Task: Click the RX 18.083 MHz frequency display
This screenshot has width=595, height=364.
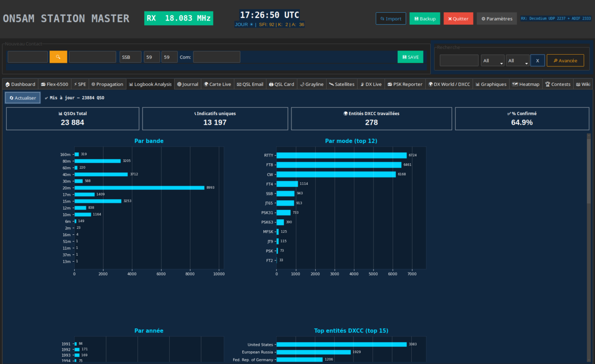Action: (x=179, y=18)
